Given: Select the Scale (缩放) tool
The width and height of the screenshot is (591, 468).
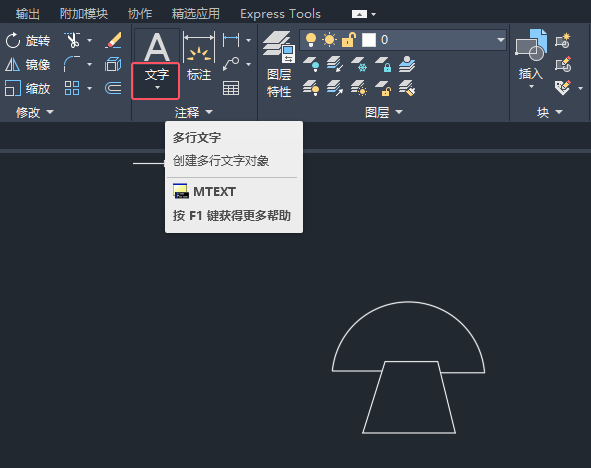Looking at the screenshot, I should pyautogui.click(x=28, y=89).
